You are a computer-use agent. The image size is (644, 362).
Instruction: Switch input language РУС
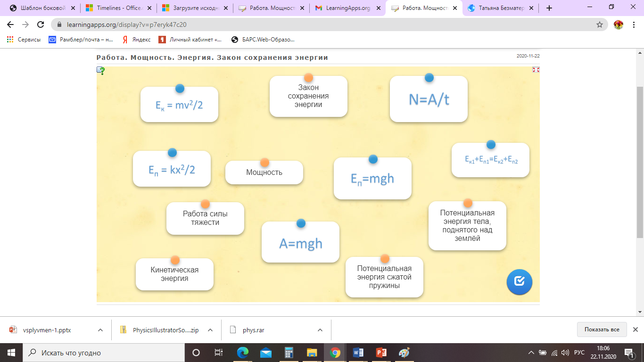pyautogui.click(x=579, y=352)
